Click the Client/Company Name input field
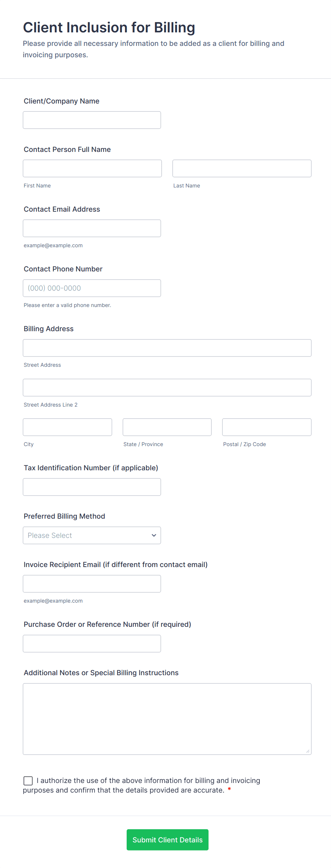 92,120
